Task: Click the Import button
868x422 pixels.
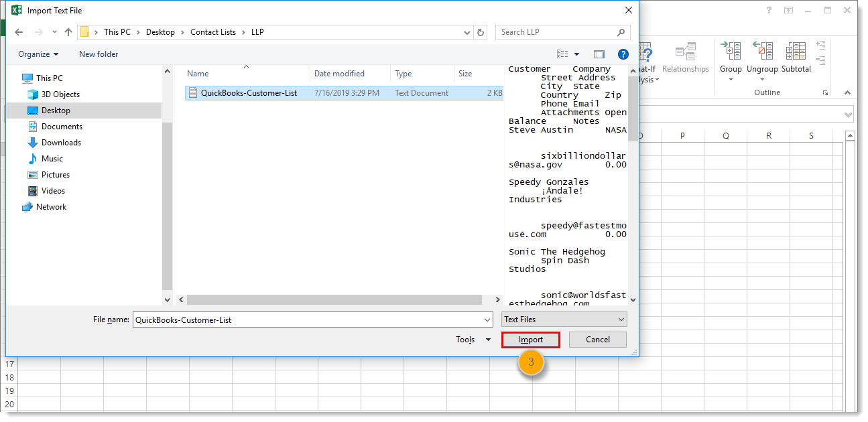Action: pos(530,340)
